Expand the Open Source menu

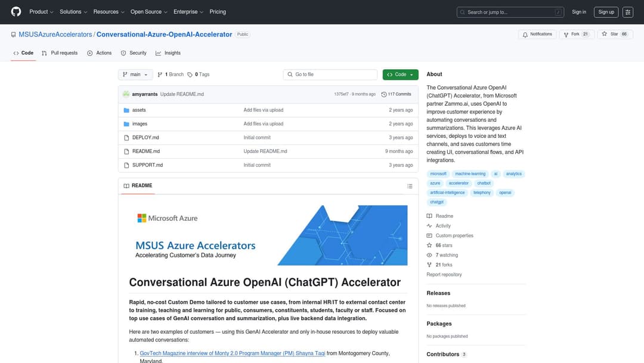(x=148, y=12)
